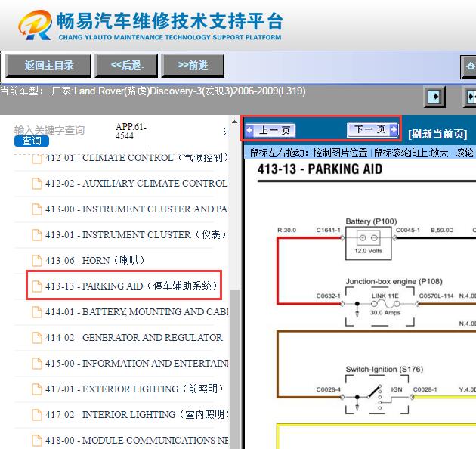Click document icon beside 413-13 PARKING AID
The image size is (476, 449).
(x=37, y=286)
